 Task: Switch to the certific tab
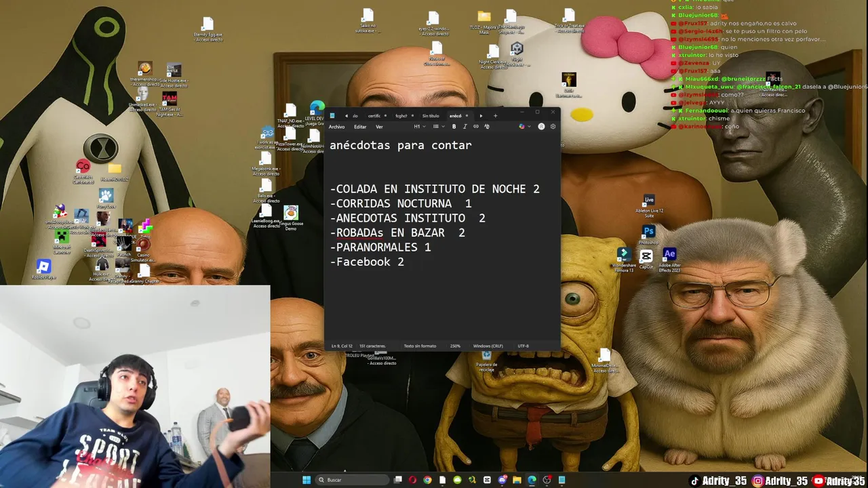point(376,116)
